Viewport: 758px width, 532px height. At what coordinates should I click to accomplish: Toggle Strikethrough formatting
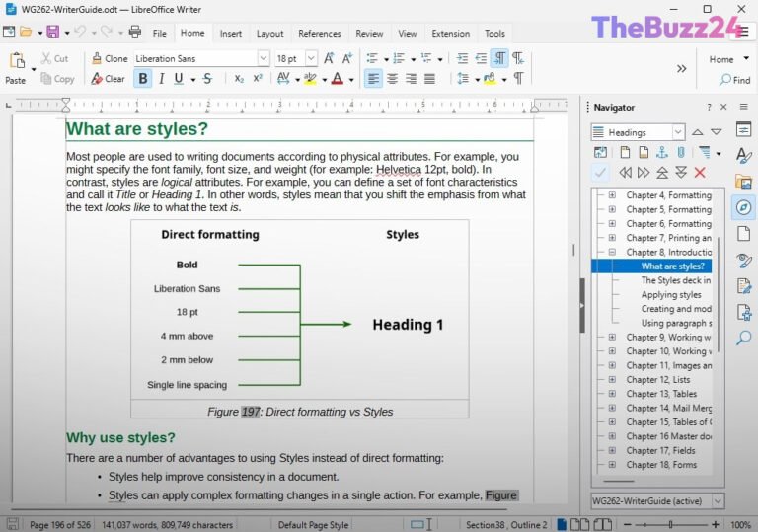208,78
